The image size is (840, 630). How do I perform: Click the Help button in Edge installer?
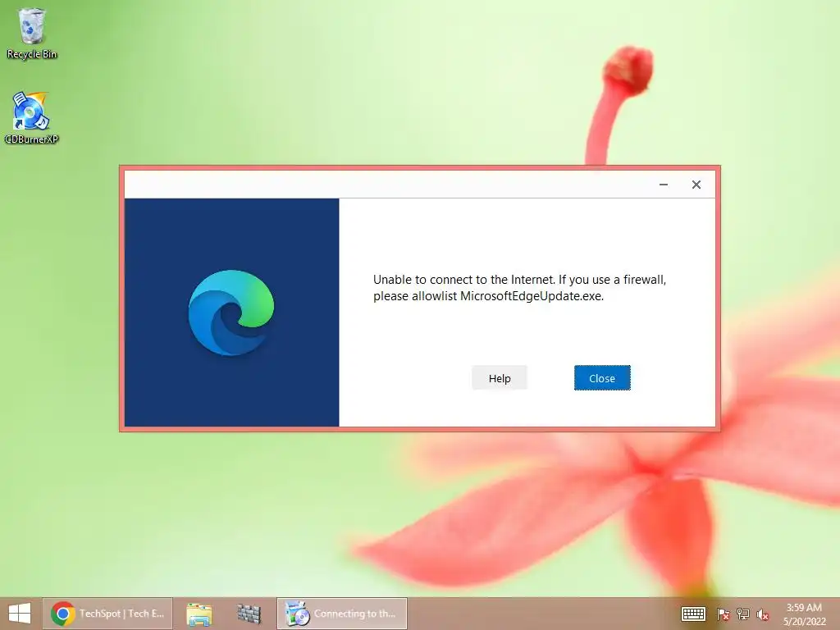[x=500, y=378]
